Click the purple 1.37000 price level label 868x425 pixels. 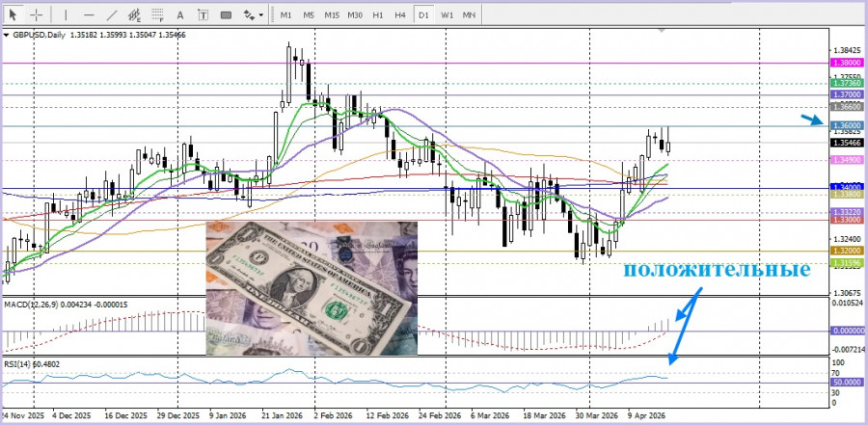(848, 94)
